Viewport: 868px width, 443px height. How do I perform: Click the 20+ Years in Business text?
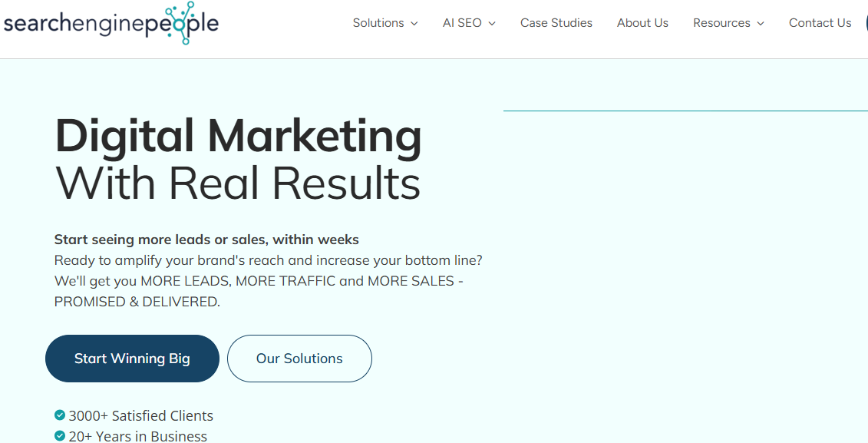point(137,435)
